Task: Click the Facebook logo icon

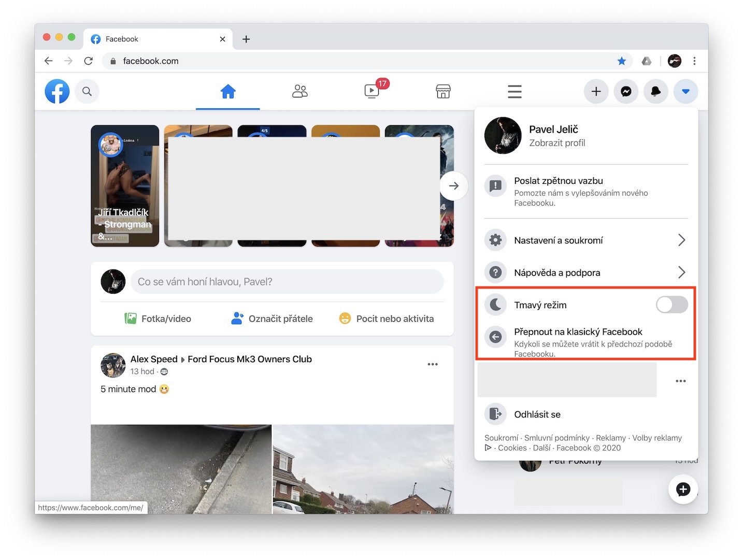Action: 57,91
